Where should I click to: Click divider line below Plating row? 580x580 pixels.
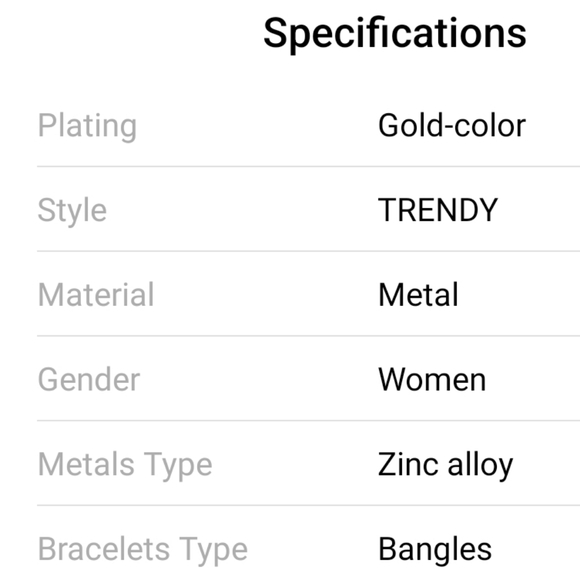pos(308,166)
